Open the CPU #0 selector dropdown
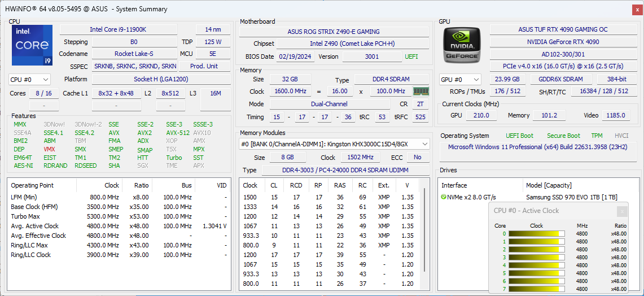The image size is (644, 296). click(x=29, y=79)
